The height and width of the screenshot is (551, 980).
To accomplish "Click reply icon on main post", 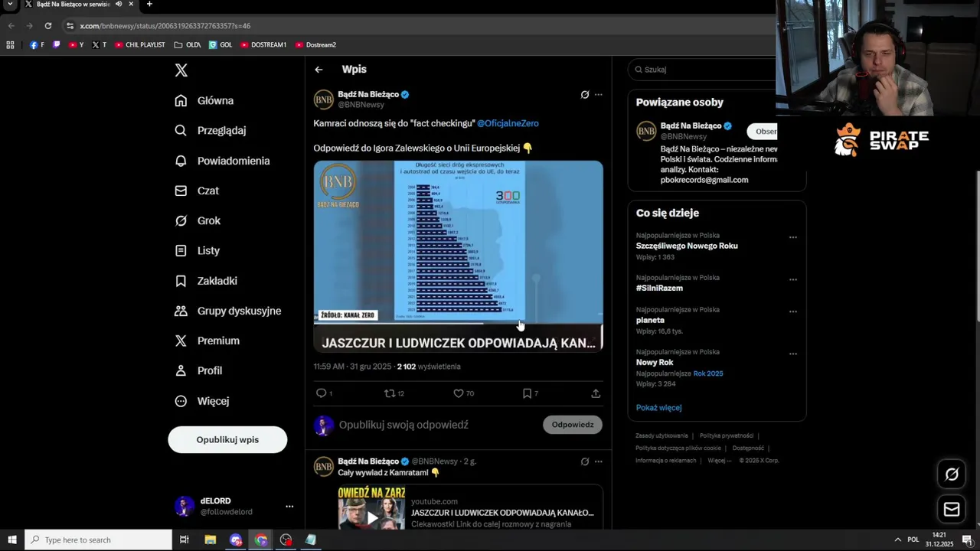I will point(322,393).
